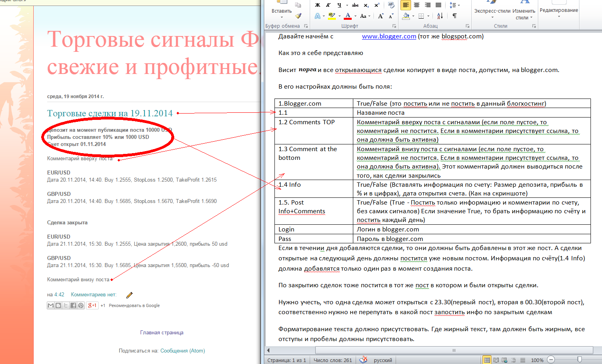Increase font size with A▲ icon
The width and height of the screenshot is (602, 364).
pyautogui.click(x=381, y=16)
